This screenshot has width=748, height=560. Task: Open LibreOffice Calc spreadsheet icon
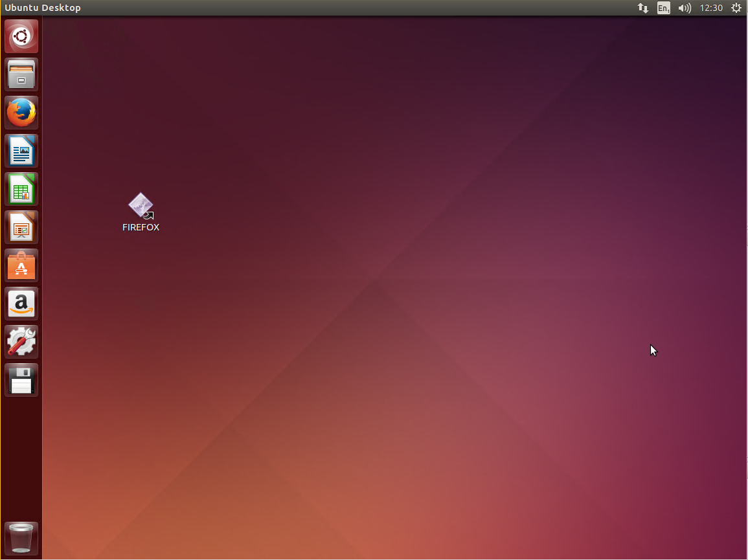21,189
